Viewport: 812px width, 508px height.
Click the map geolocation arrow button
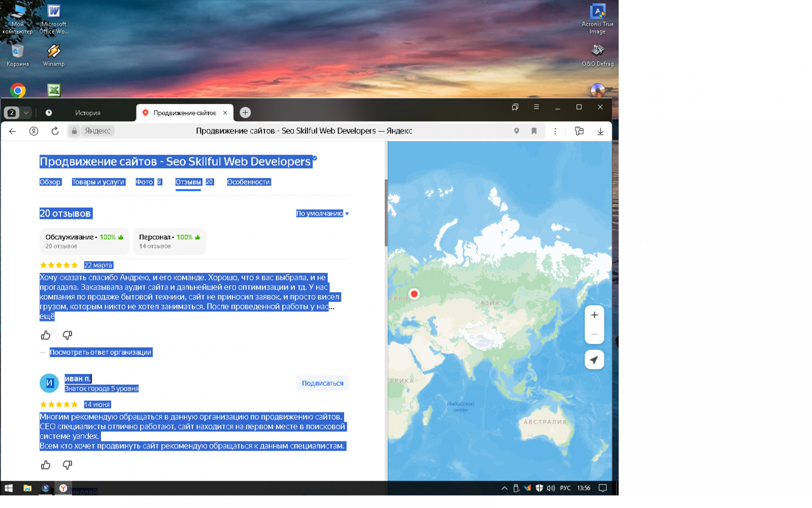594,360
